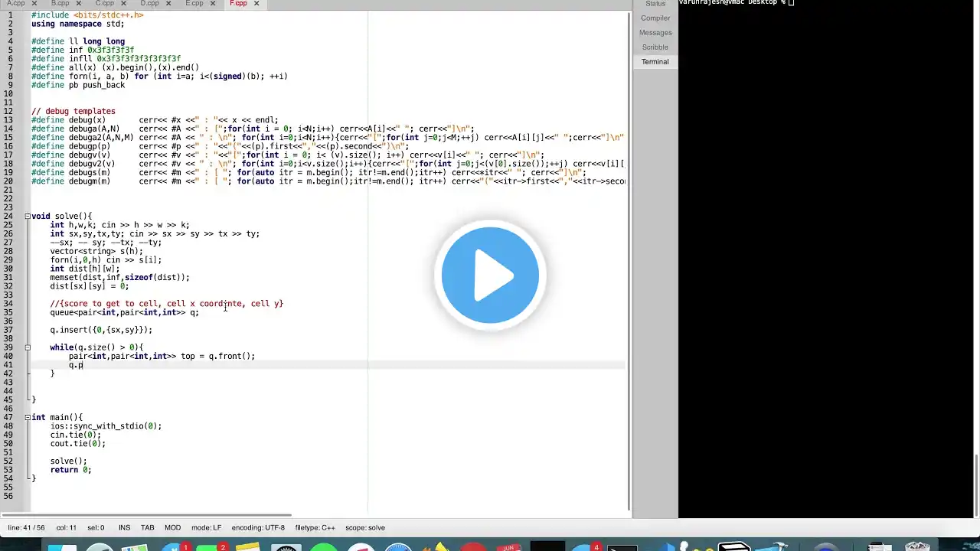Place cursor on '#define pb push_back' line
The image size is (980, 551).
click(x=77, y=85)
